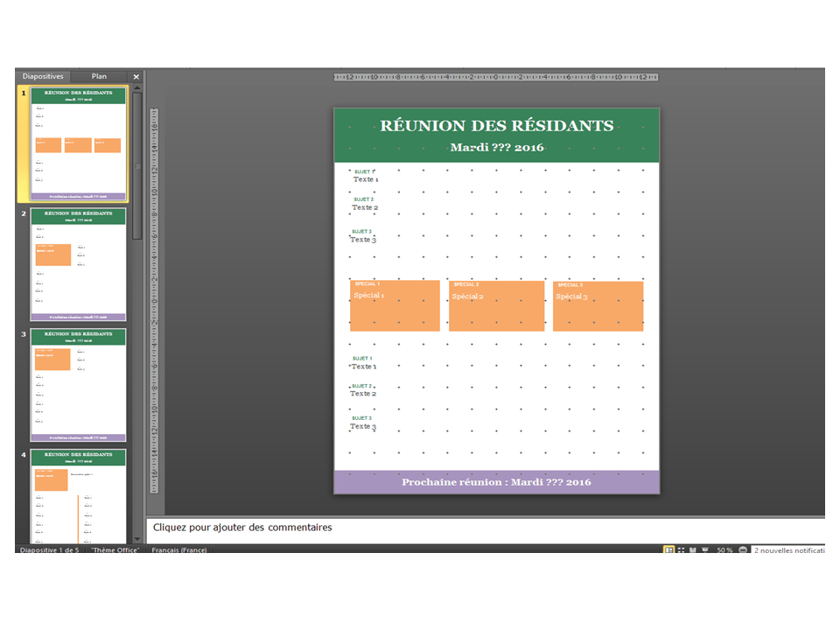Open the 2 nouvelles notifications popup
840x630 pixels.
tap(788, 550)
